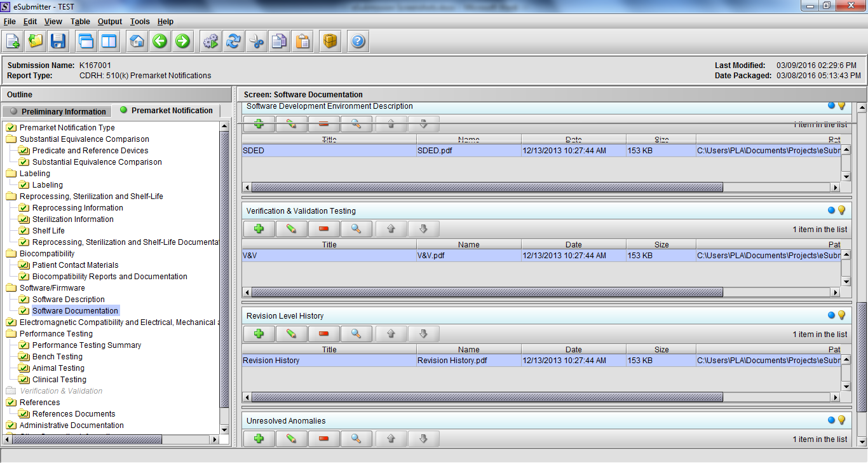This screenshot has width=868, height=463.
Task: Select the Revision History.pdf table row
Action: 469,361
